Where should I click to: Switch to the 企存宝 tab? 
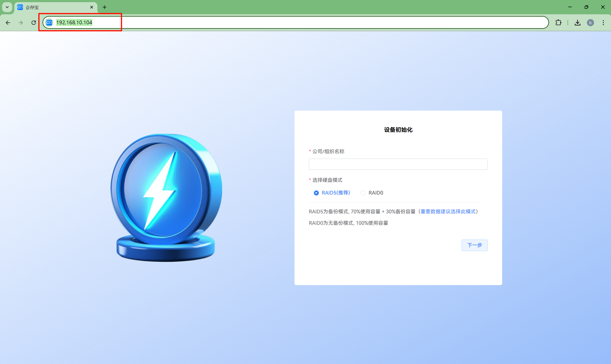pyautogui.click(x=49, y=7)
